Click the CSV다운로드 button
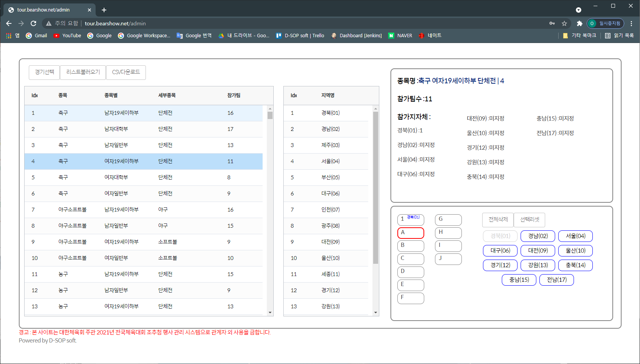640x364 pixels. [x=126, y=72]
